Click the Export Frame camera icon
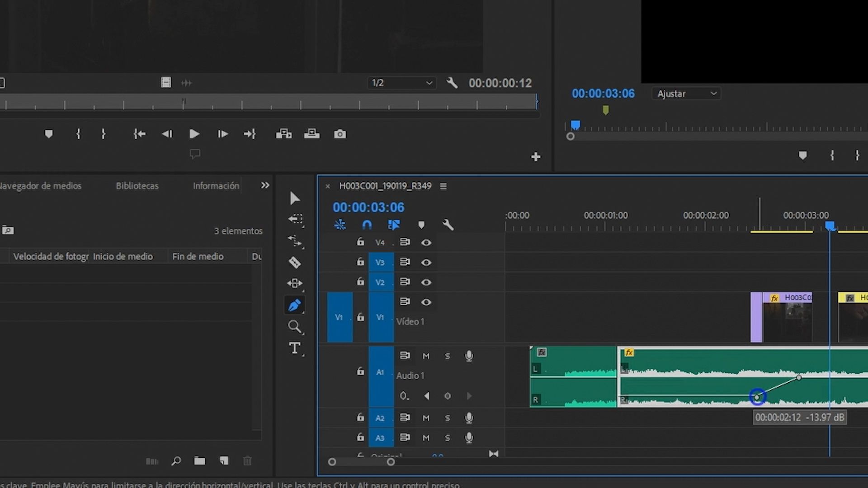Screen dimensions: 868x488 340,134
